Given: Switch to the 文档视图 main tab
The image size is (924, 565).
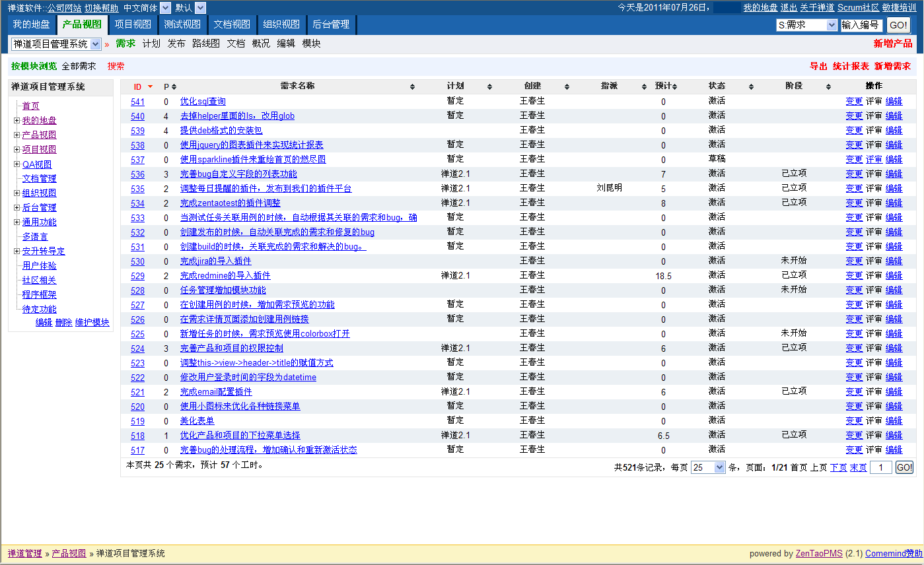Looking at the screenshot, I should 232,24.
